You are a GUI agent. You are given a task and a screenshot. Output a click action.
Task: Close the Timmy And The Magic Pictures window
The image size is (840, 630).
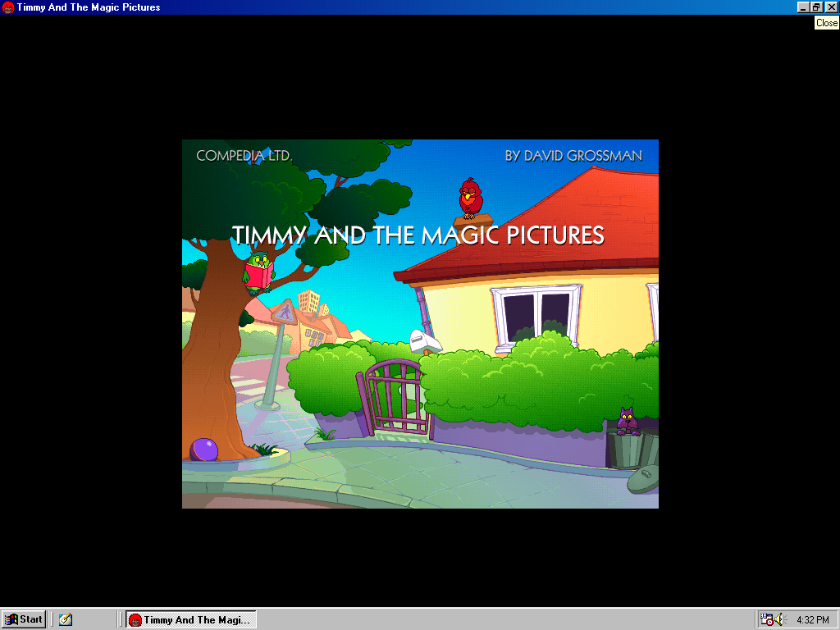831,7
